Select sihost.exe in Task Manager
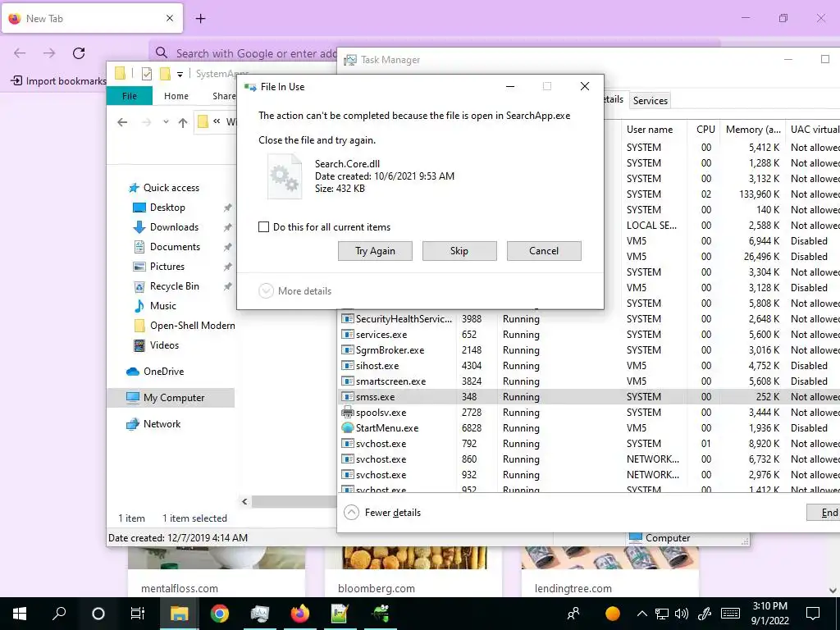840x630 pixels. pos(589,366)
